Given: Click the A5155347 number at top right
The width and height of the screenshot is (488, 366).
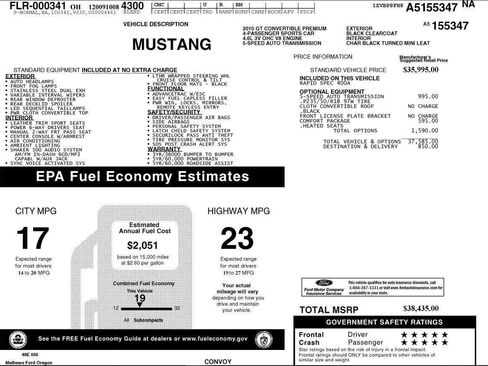Looking at the screenshot, I should coord(432,7).
